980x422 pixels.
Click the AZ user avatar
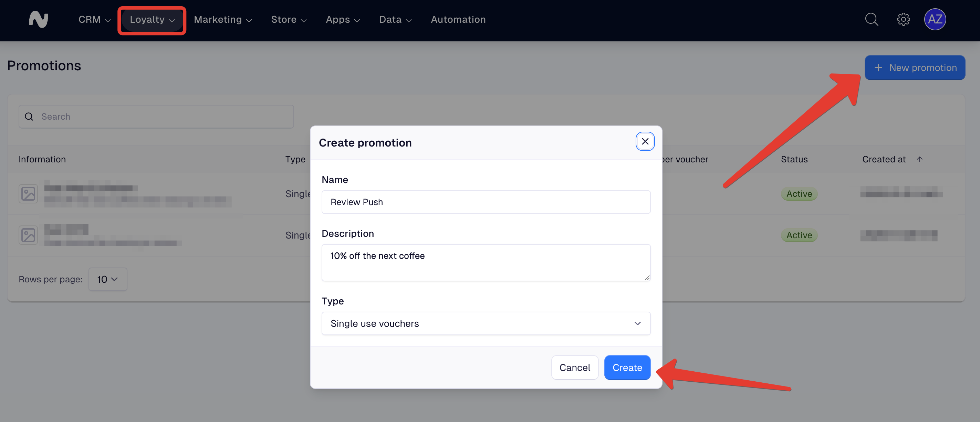click(x=935, y=19)
